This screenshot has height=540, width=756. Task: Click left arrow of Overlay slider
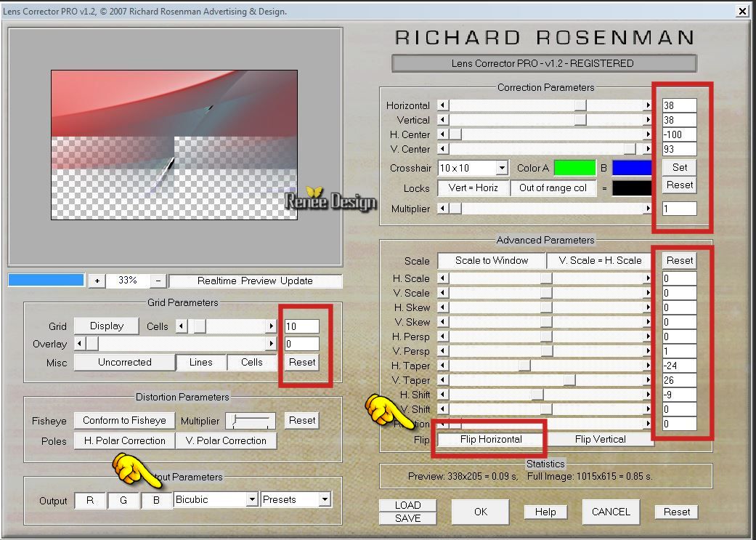click(x=79, y=344)
